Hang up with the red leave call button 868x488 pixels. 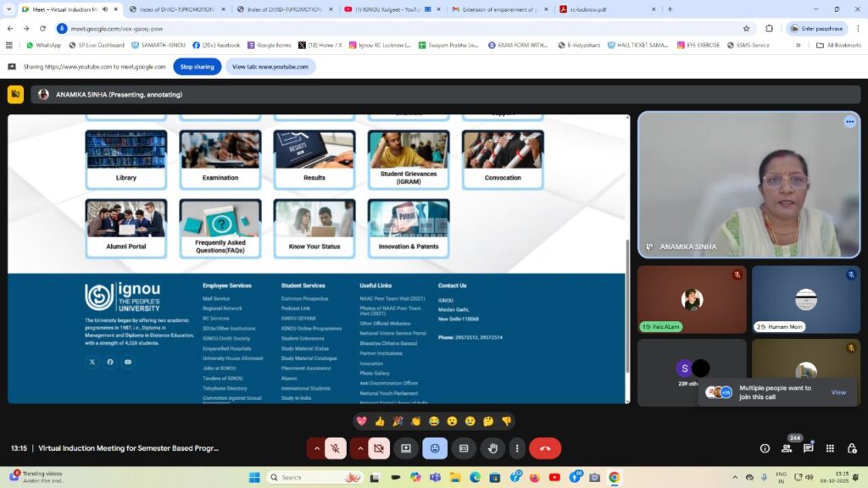pos(545,448)
